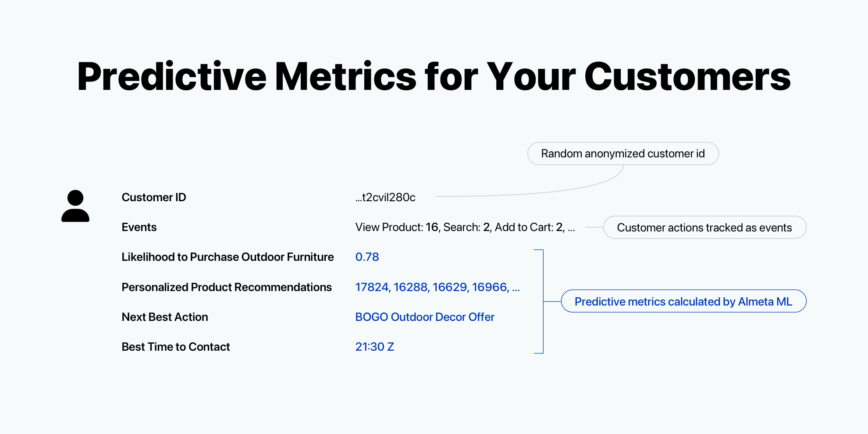The height and width of the screenshot is (434, 868).
Task: Click the Events row label
Action: (x=139, y=228)
